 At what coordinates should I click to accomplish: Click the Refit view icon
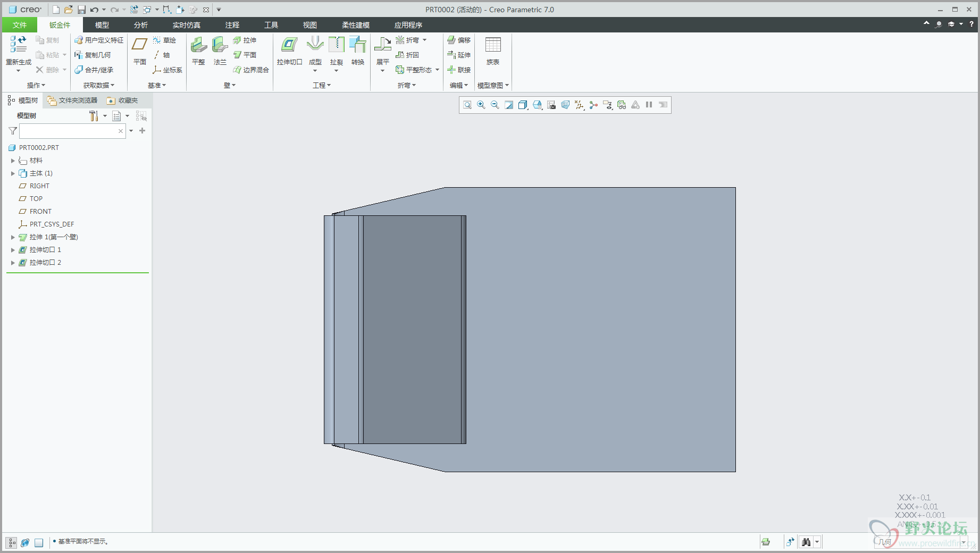pyautogui.click(x=467, y=105)
